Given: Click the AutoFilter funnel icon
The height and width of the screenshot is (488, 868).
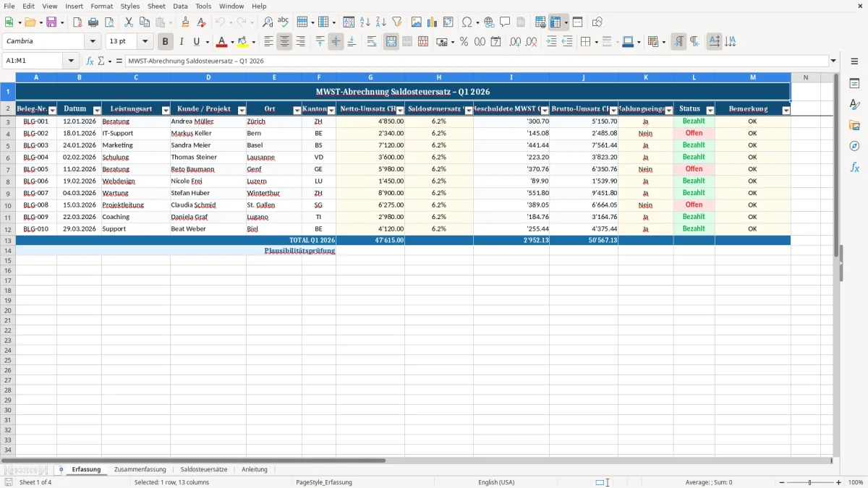Looking at the screenshot, I should [x=397, y=22].
